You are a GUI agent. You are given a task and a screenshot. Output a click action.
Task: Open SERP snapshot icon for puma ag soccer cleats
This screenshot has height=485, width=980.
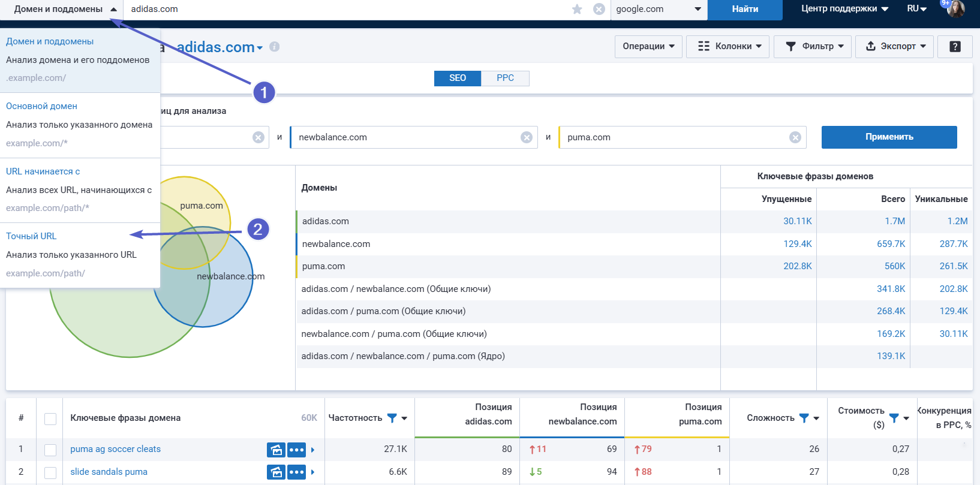click(x=276, y=450)
